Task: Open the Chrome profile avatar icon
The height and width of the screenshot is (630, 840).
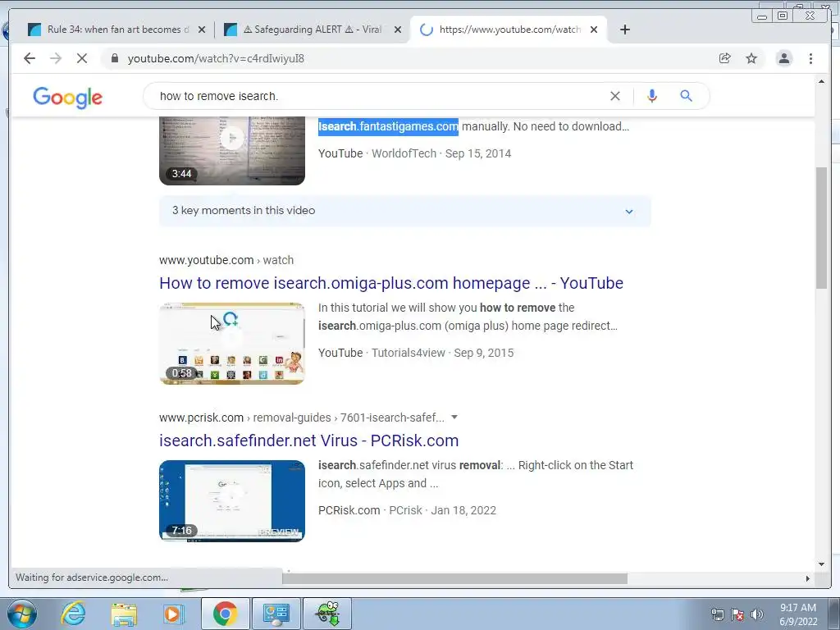Action: pyautogui.click(x=783, y=58)
